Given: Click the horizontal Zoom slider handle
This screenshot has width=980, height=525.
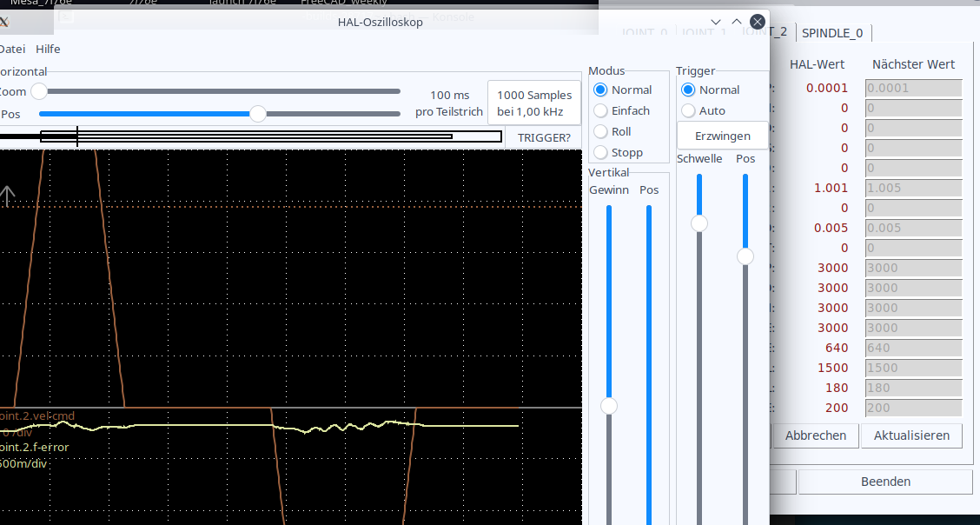Looking at the screenshot, I should pyautogui.click(x=39, y=91).
